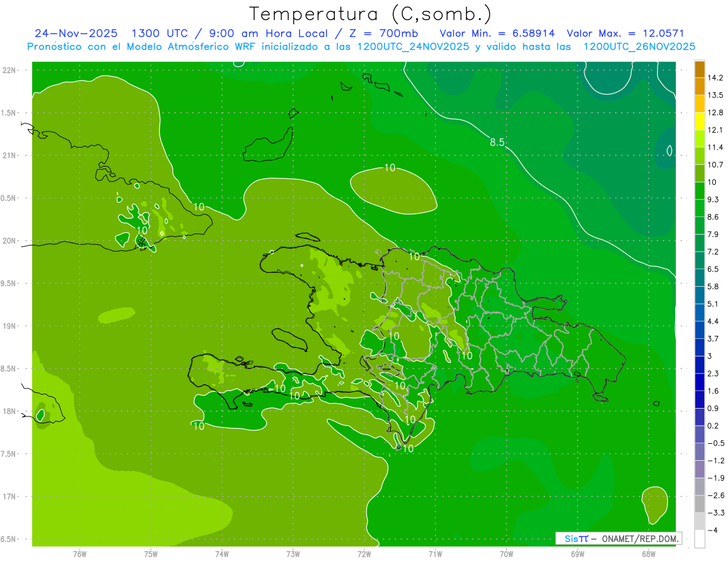Screen dimensions: 728x562
Task: Click the '0.2' color scale value
Action: 713,426
